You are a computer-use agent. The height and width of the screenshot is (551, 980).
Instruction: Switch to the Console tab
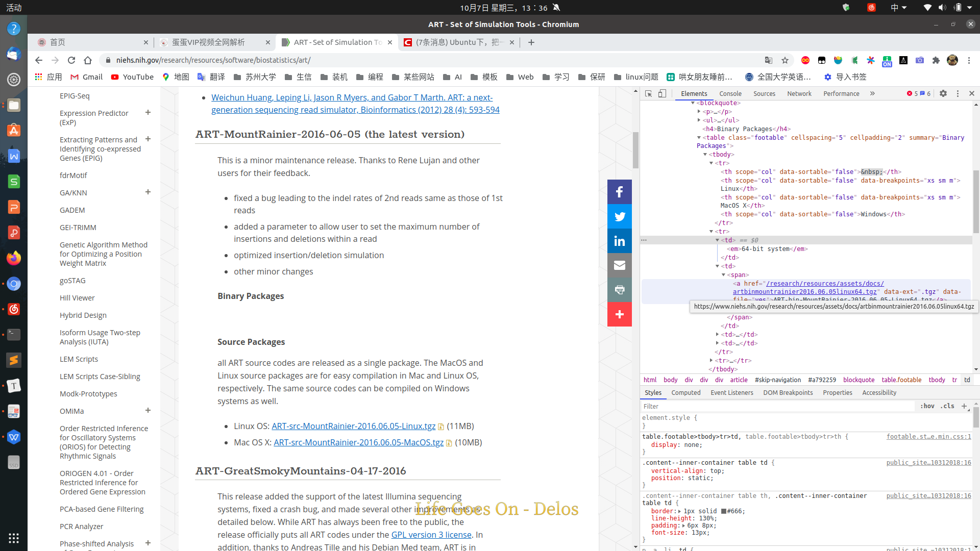pos(730,93)
